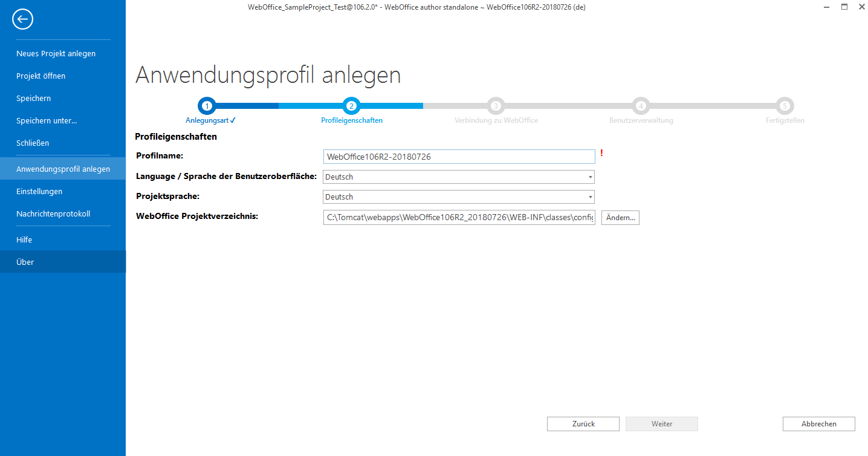Image resolution: width=868 pixels, height=456 pixels.
Task: Cancel the wizard via Abbrechen
Action: [x=818, y=423]
